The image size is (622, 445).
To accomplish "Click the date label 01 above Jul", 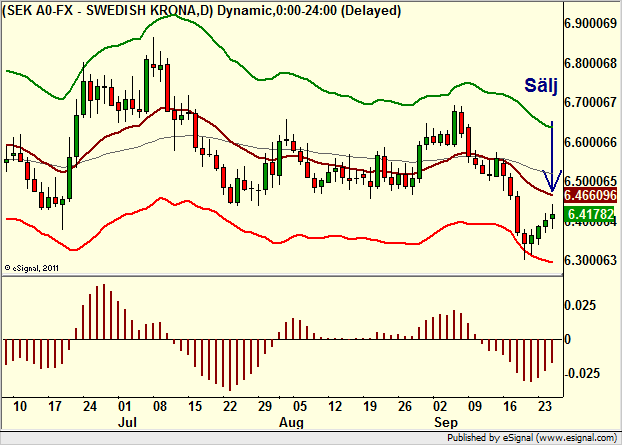I will click(x=125, y=407).
